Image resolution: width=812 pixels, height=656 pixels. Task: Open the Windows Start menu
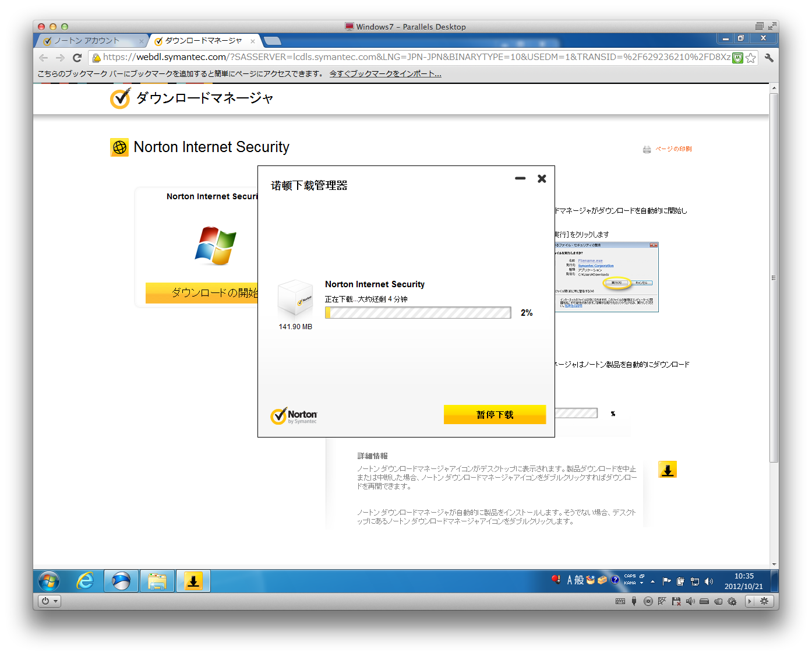[x=49, y=581]
